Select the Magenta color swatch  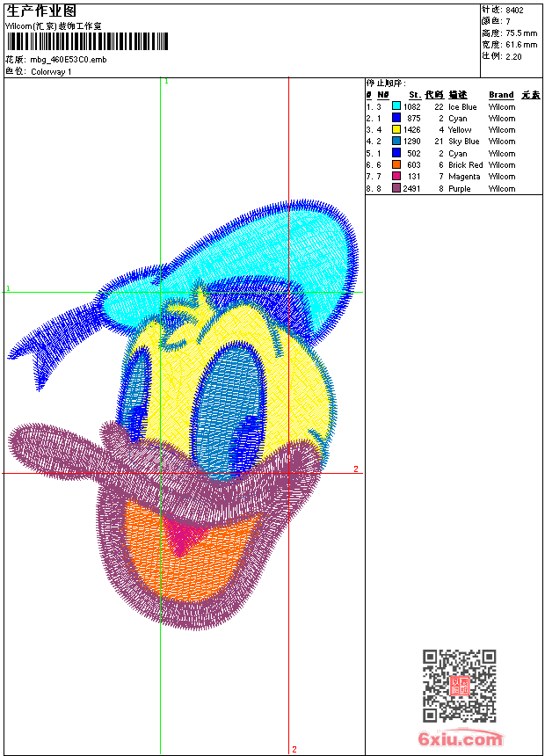point(396,176)
